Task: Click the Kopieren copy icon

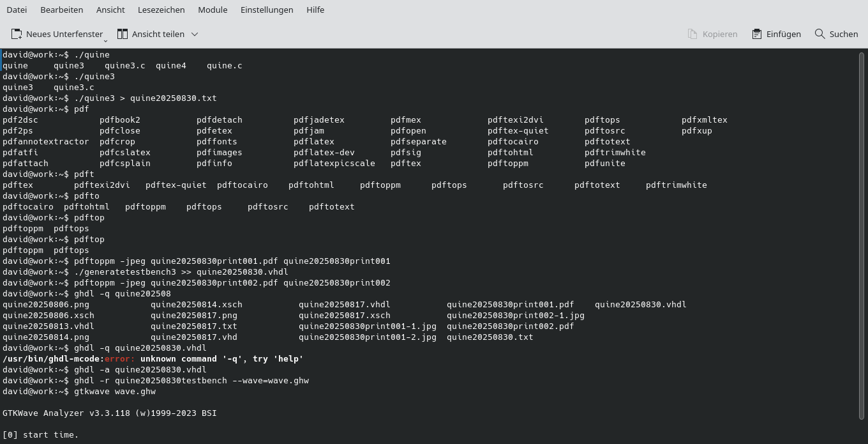Action: pyautogui.click(x=691, y=34)
